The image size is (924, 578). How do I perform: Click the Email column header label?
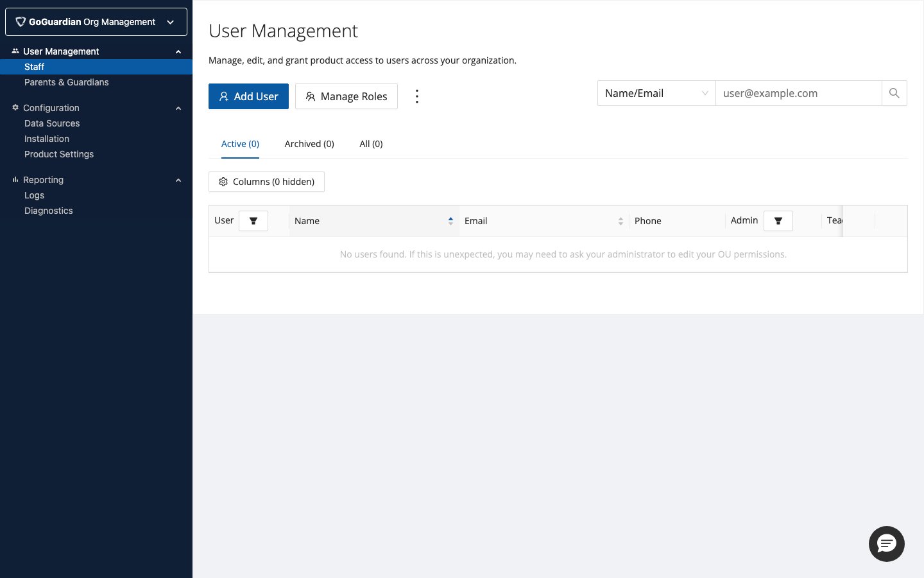pos(475,221)
